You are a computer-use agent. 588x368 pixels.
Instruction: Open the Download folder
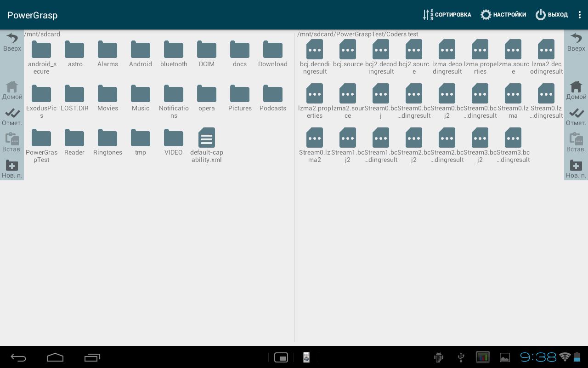(x=273, y=54)
